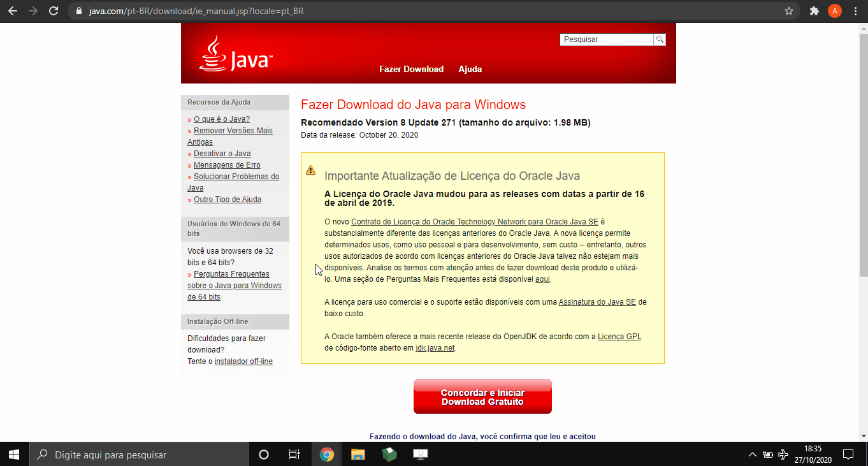This screenshot has width=868, height=466.
Task: Open the Chrome profile avatar
Action: click(x=835, y=10)
